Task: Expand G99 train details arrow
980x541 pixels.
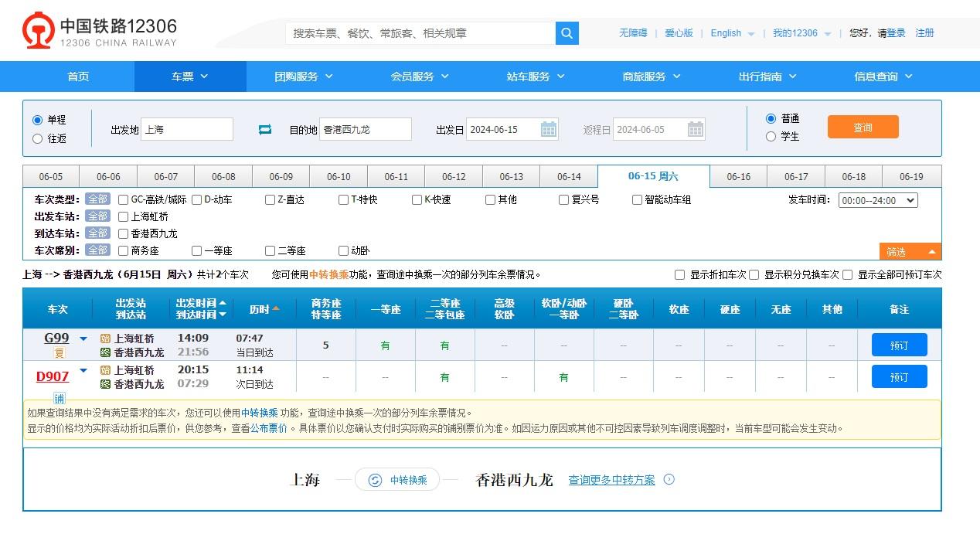Action: pos(83,338)
